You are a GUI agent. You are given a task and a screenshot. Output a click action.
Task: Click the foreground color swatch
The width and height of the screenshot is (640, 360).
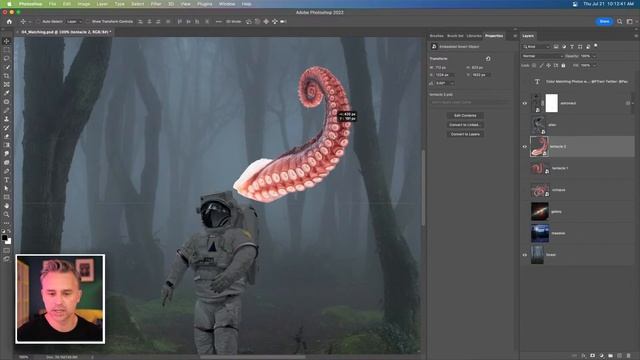click(x=4, y=238)
